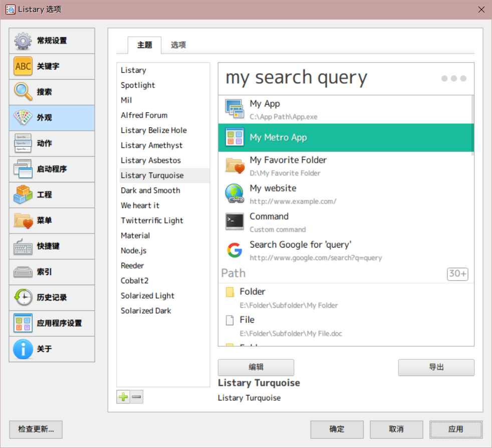Open the 常规设置 gear icon

click(23, 41)
